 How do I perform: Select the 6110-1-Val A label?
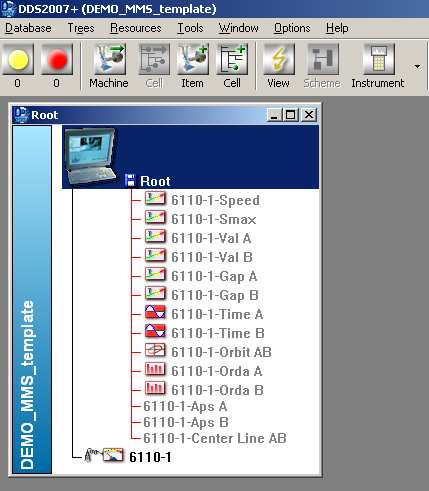[x=211, y=238]
